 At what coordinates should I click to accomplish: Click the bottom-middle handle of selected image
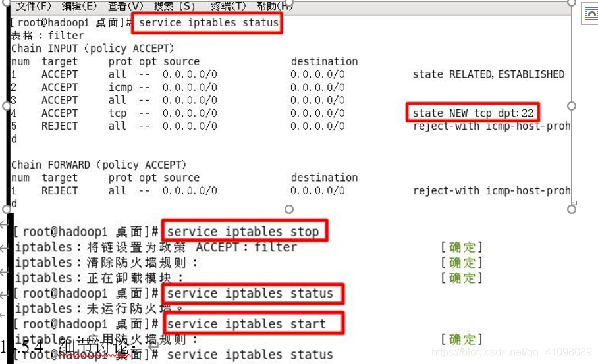289,209
